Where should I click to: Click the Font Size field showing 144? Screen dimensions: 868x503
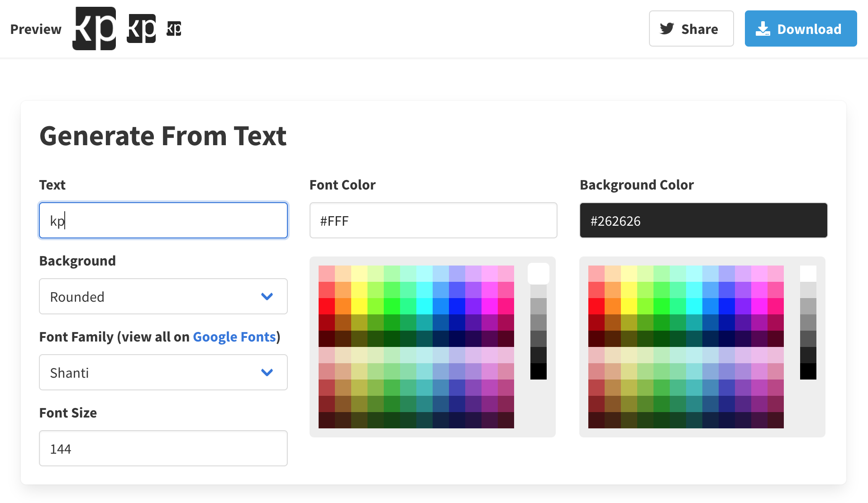(x=163, y=448)
